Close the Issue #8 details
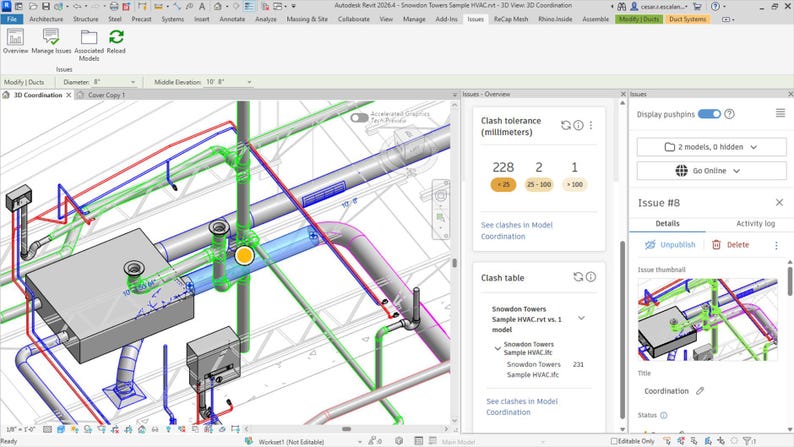 (779, 202)
